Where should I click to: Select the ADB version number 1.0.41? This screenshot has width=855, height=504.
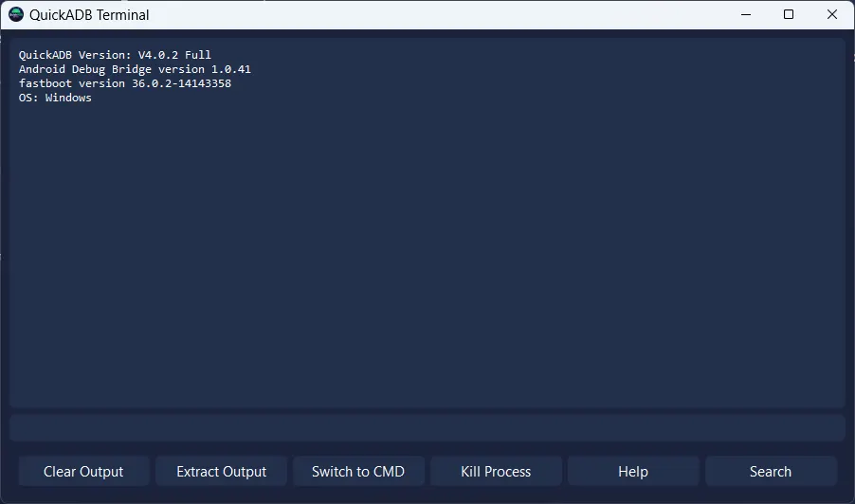(231, 69)
